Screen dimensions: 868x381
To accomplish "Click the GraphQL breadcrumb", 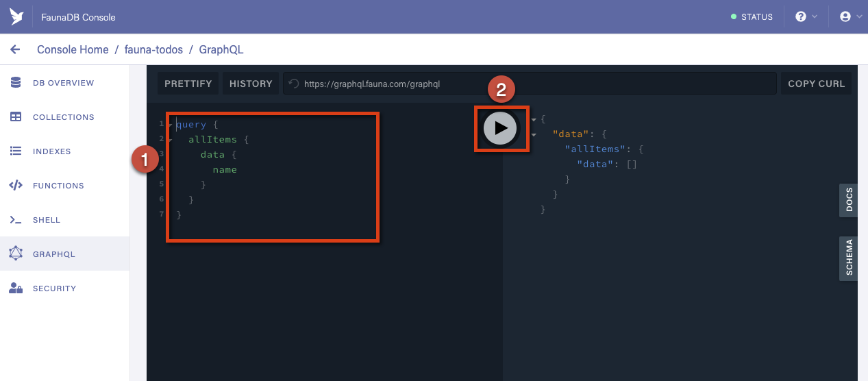I will pyautogui.click(x=221, y=49).
